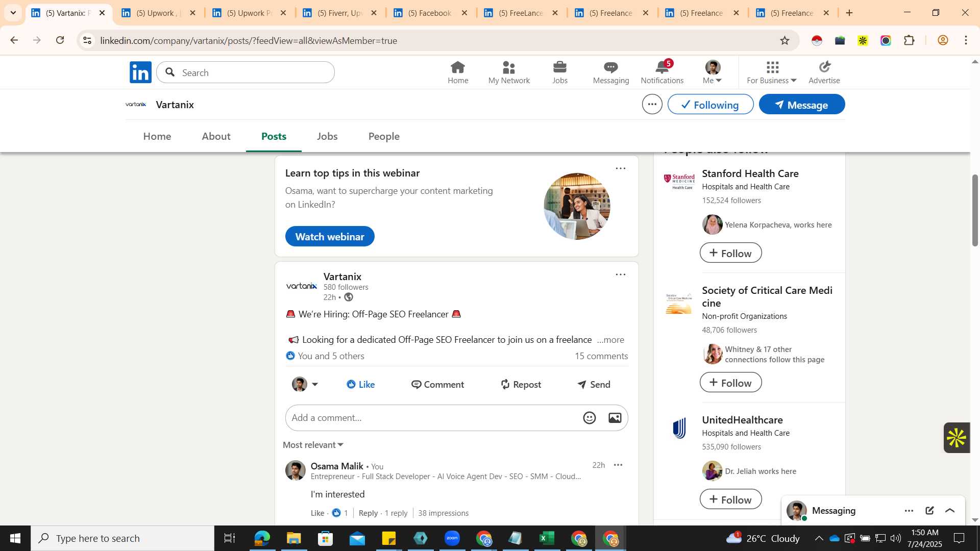Open the tab search dropdown arrow
980x551 pixels.
tap(13, 13)
